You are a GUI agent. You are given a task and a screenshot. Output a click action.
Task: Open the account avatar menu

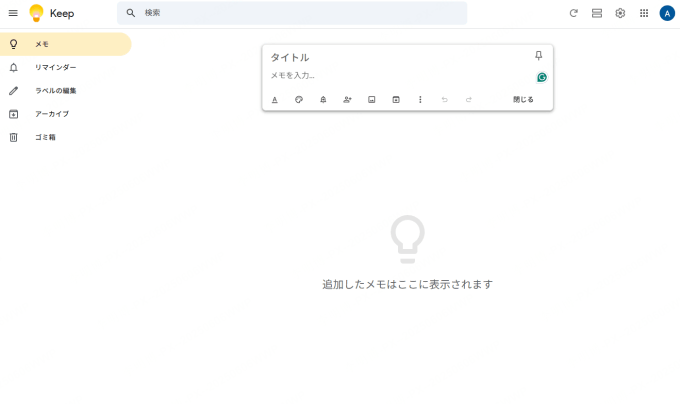(667, 13)
